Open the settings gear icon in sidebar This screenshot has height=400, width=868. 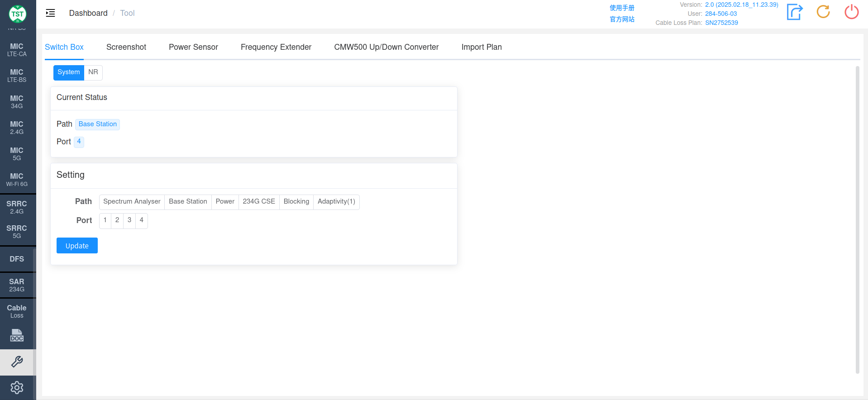click(x=17, y=388)
